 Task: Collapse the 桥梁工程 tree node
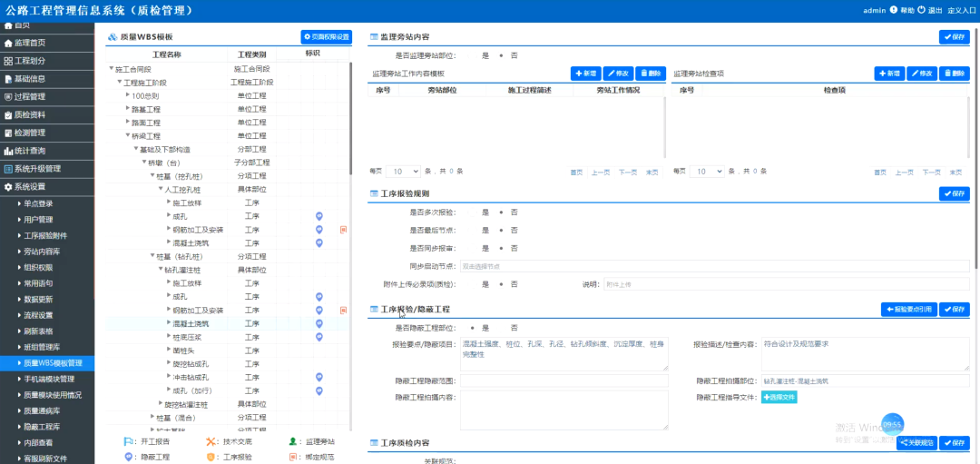click(128, 135)
